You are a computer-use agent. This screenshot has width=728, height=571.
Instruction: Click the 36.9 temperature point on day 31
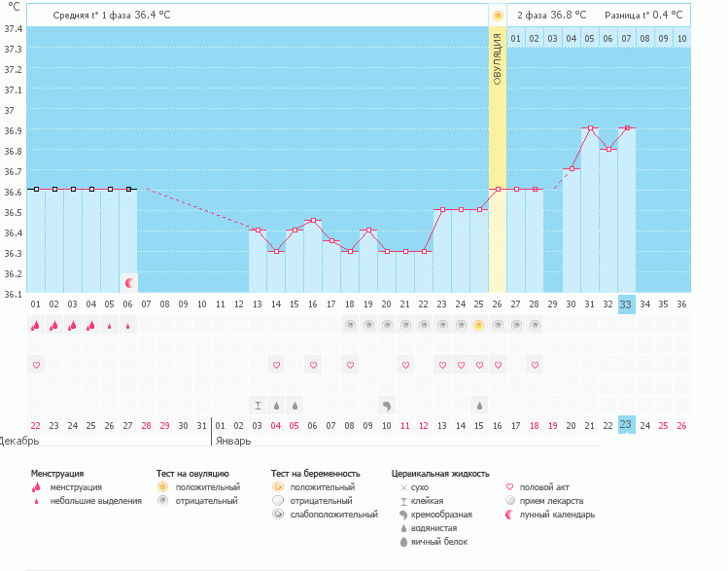coord(589,128)
